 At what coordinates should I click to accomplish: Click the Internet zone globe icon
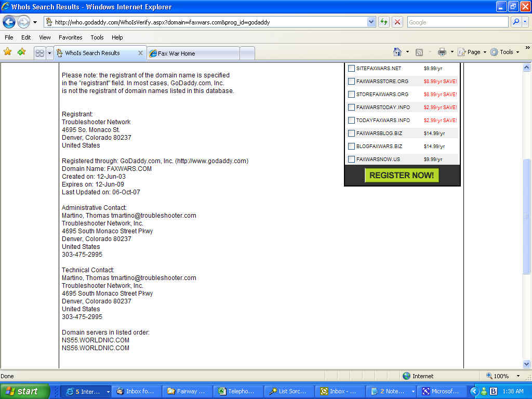(406, 376)
